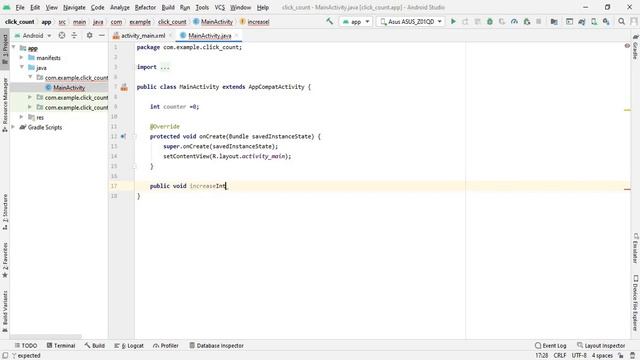Toggle the Structure side tab
Screen dimensions: 640x360
[5, 212]
